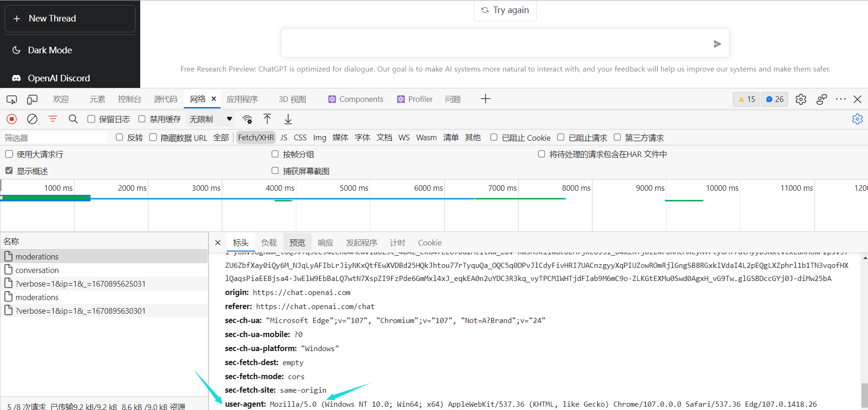868x410 pixels.
Task: Open the feedback person icon
Action: click(x=821, y=99)
